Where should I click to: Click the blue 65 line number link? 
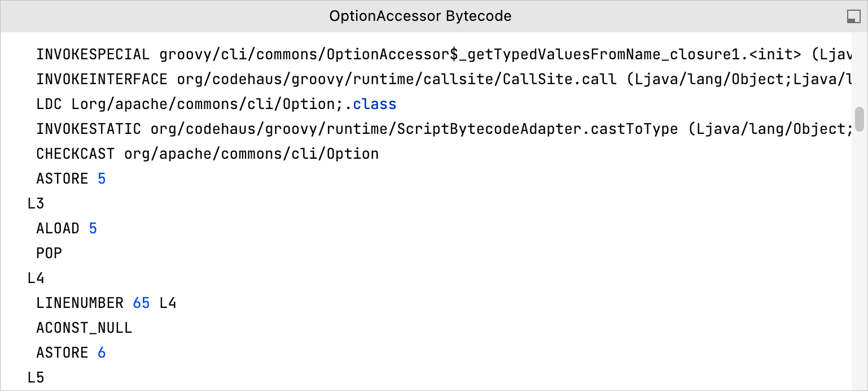141,303
